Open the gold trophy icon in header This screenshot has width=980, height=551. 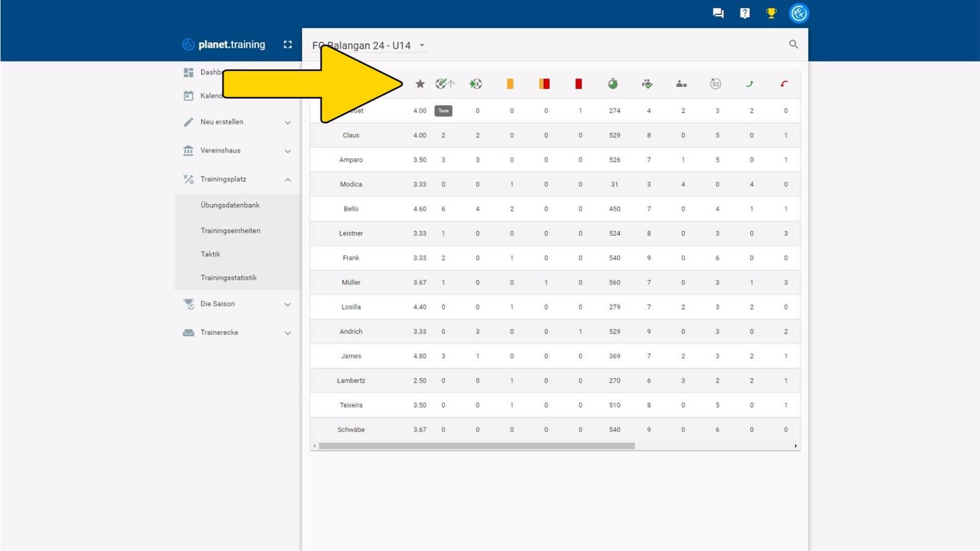coord(771,13)
